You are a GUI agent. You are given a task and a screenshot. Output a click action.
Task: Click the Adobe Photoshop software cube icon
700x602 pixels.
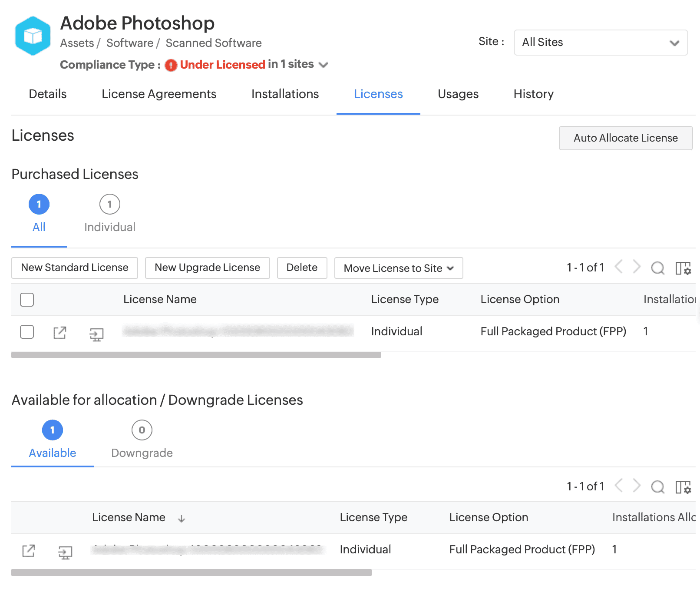33,36
